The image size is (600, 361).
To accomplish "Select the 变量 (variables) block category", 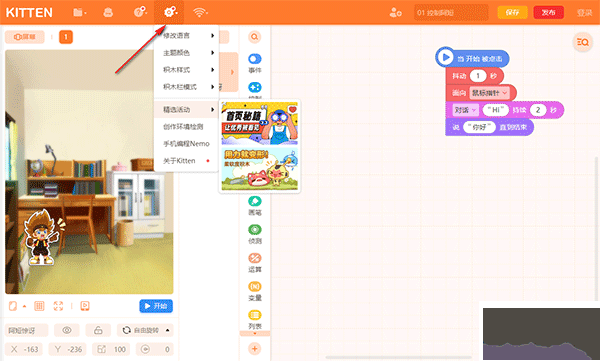I will (254, 291).
